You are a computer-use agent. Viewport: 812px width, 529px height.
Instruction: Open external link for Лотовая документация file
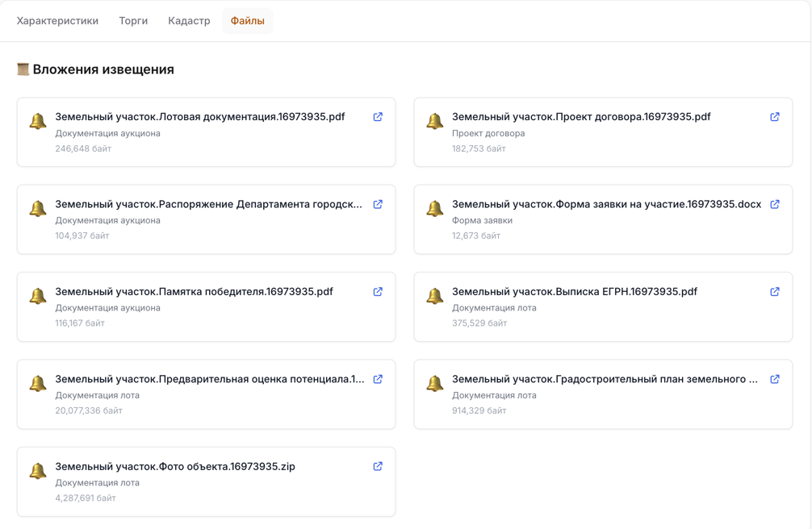[378, 117]
